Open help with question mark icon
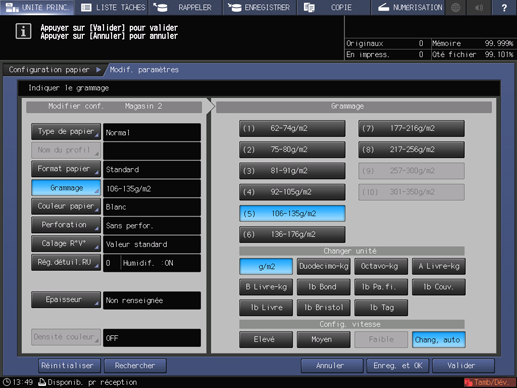The height and width of the screenshot is (388, 517). click(504, 7)
